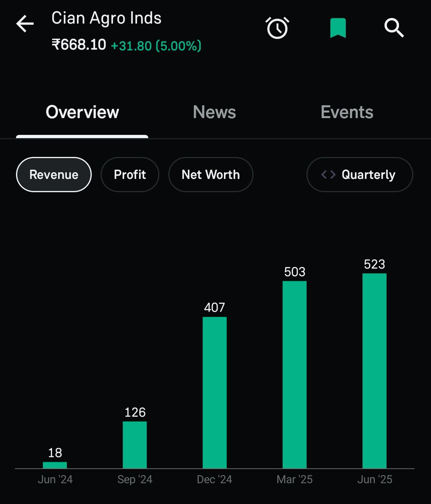Tap the Jun '25 revenue bar
Image resolution: width=431 pixels, height=504 pixels.
[375, 371]
